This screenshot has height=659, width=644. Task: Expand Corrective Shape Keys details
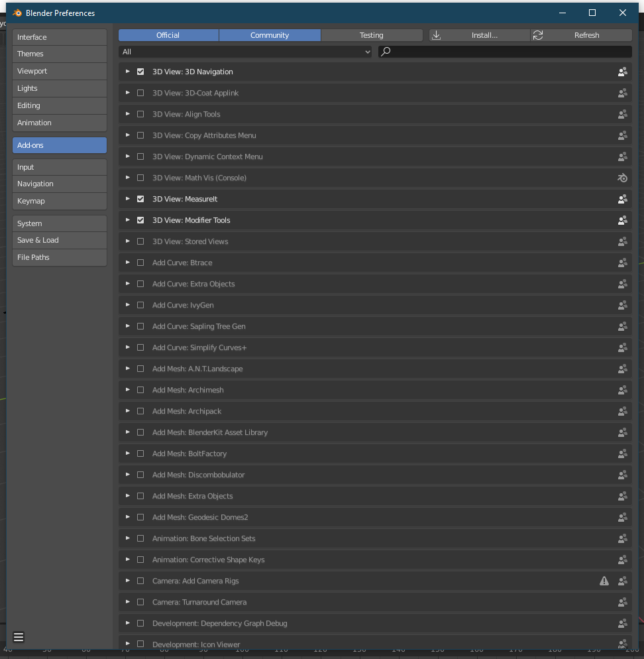point(128,560)
